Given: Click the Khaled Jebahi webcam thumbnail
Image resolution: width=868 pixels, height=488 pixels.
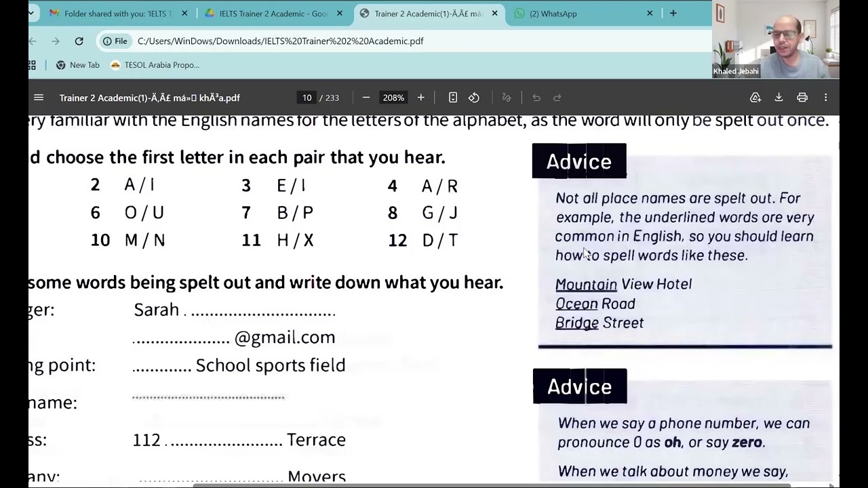Looking at the screenshot, I should pyautogui.click(x=776, y=39).
